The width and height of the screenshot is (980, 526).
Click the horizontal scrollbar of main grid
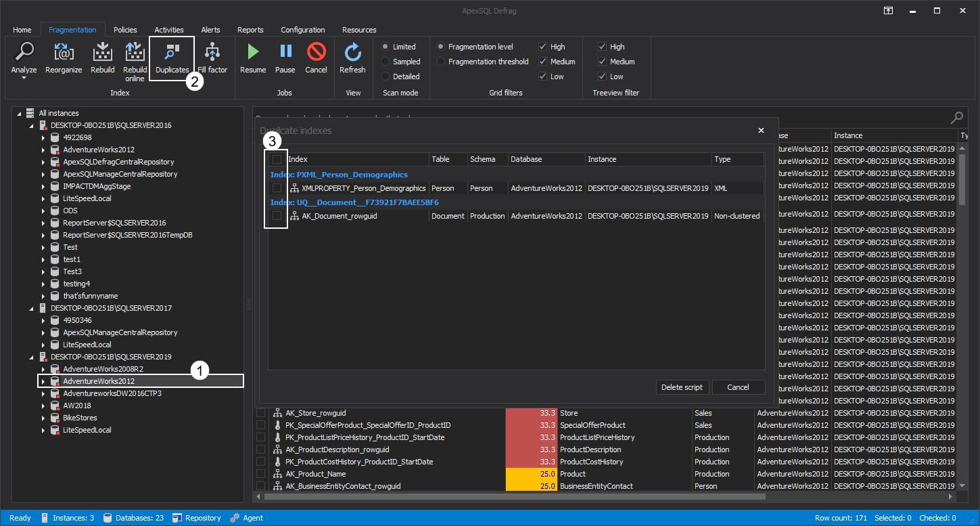(515, 496)
